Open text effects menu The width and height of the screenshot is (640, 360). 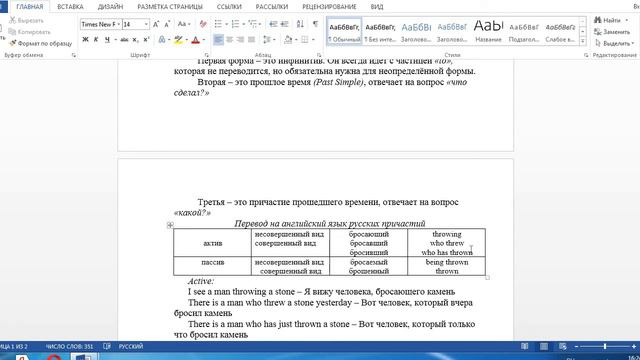162,40
